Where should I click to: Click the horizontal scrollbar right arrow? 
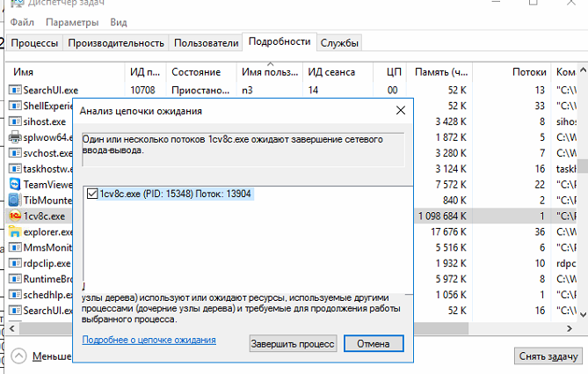click(570, 328)
